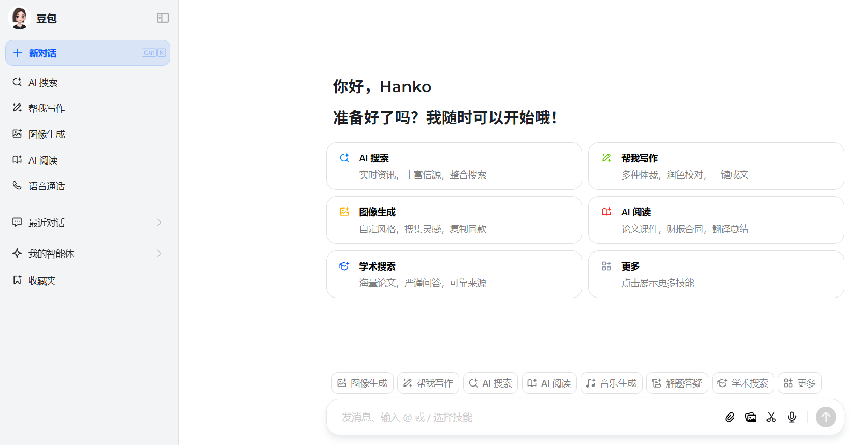Open the 帮我写作 card
This screenshot has width=868, height=445.
click(716, 166)
